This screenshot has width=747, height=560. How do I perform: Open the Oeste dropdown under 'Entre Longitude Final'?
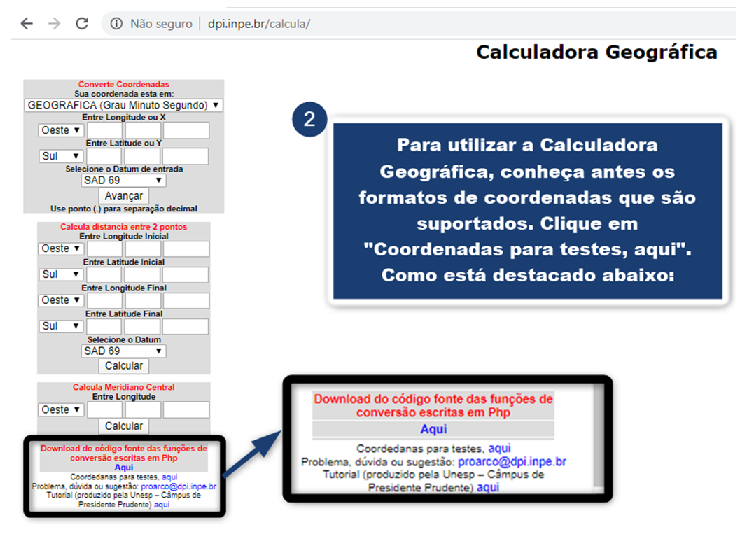(61, 300)
